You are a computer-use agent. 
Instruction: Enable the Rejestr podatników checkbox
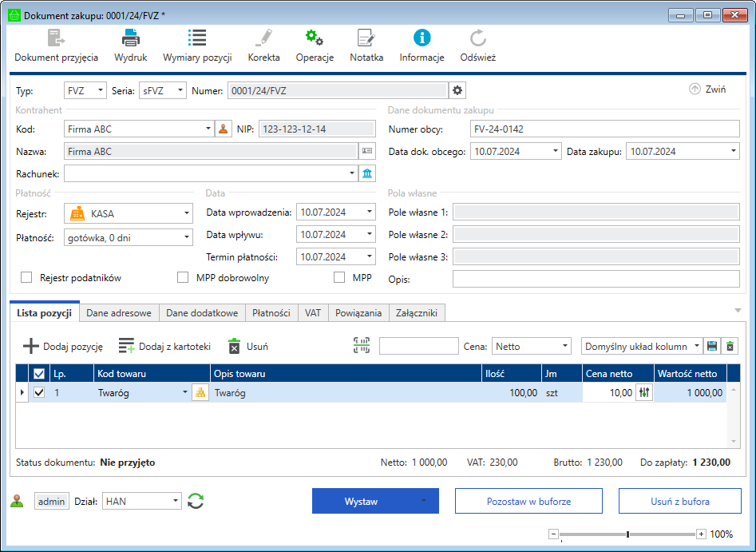click(26, 278)
